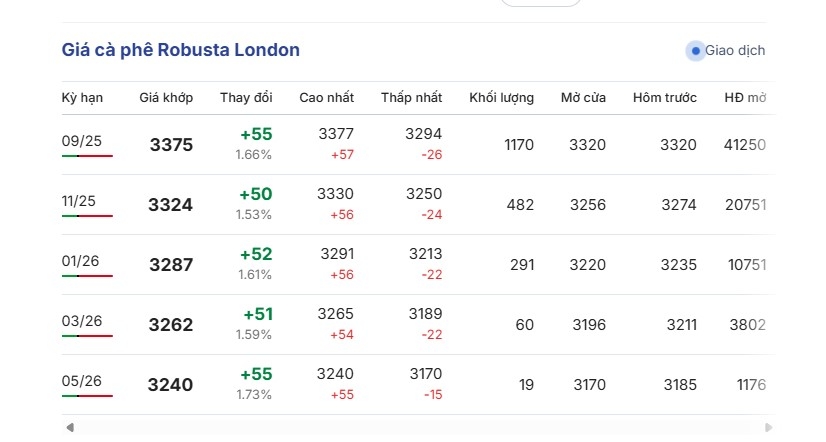Click the Khối lượng column header

[x=502, y=97]
